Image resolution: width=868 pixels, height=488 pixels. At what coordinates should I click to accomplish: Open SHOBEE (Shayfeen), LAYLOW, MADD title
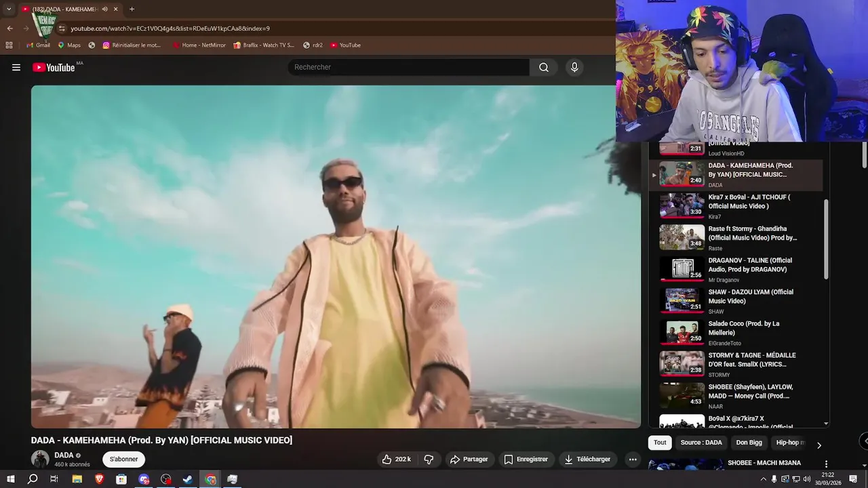(x=751, y=392)
